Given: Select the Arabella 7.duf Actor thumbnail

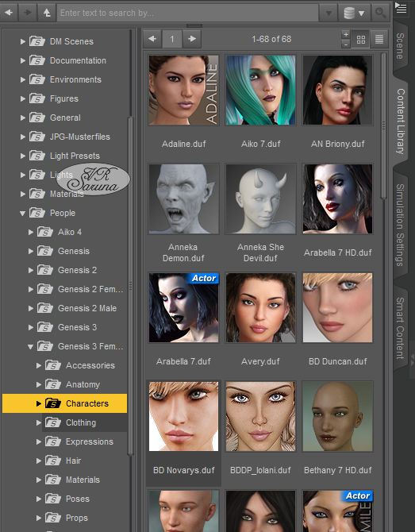Looking at the screenshot, I should [x=184, y=308].
